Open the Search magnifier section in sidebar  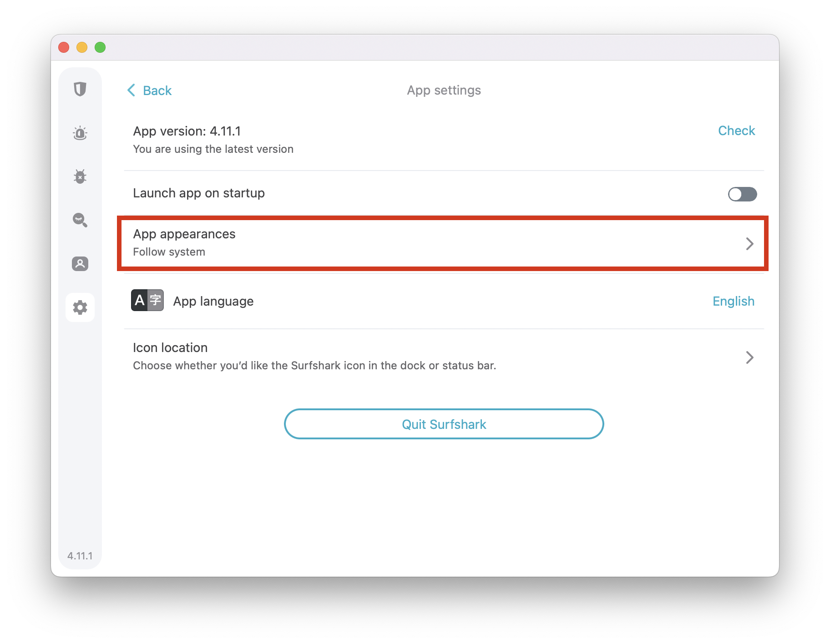pos(80,220)
